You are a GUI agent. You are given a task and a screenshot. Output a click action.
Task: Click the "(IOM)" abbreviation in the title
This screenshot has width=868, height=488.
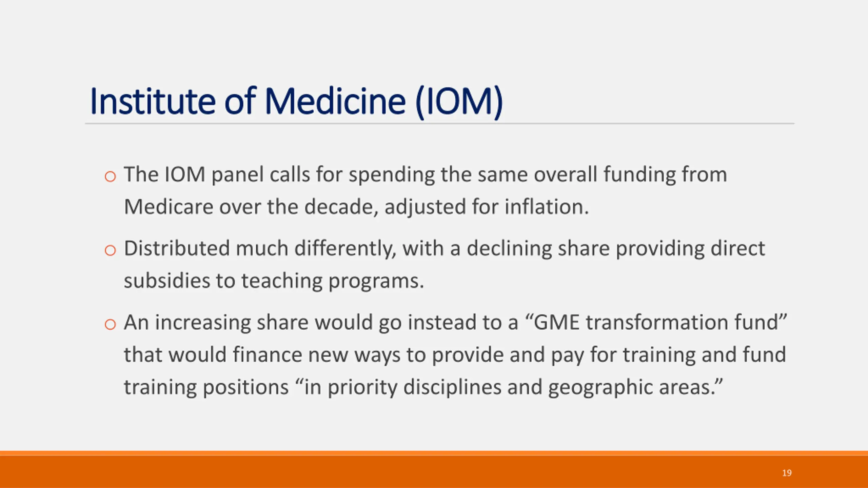coord(459,102)
